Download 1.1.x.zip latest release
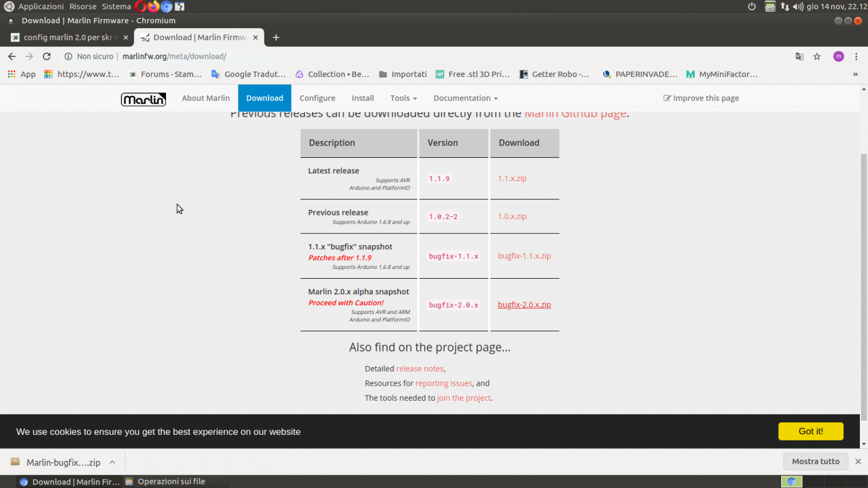This screenshot has height=488, width=868. [512, 179]
